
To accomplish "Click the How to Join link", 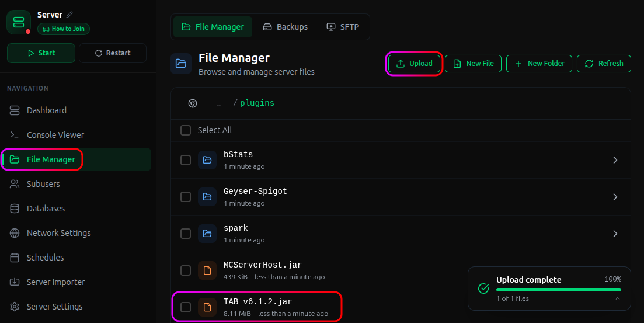I will pos(64,29).
